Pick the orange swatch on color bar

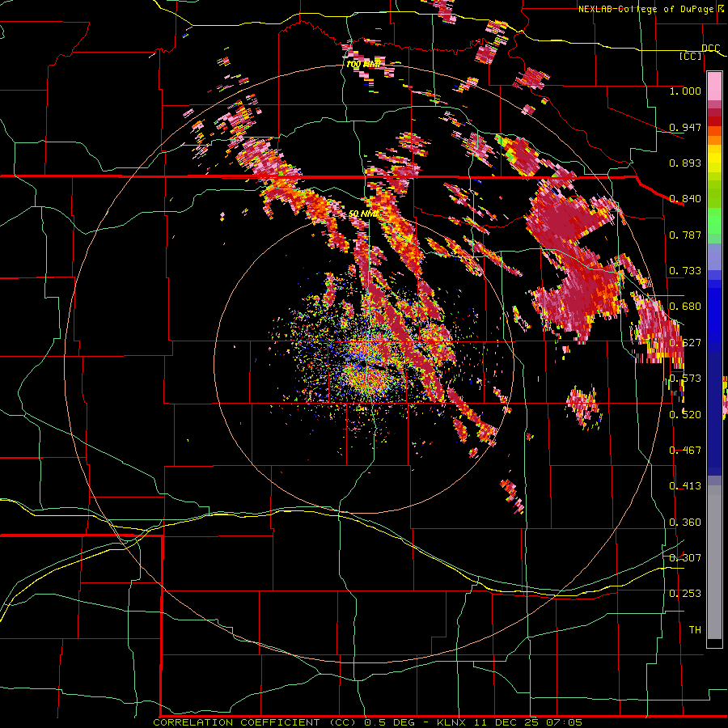(714, 140)
